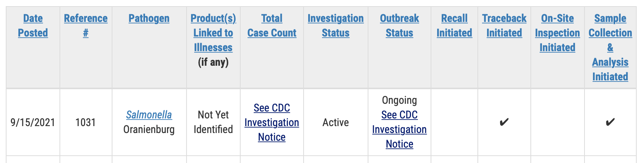Sort table by Date Posted header
The height and width of the screenshot is (163, 644).
pos(33,25)
